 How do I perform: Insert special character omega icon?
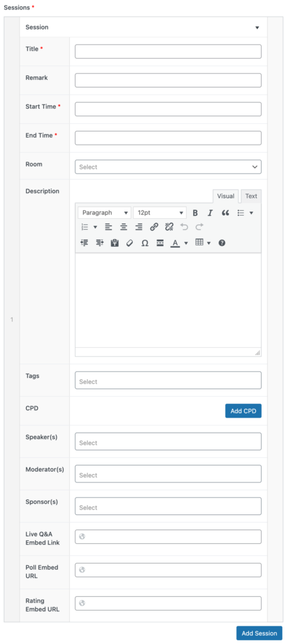click(145, 243)
